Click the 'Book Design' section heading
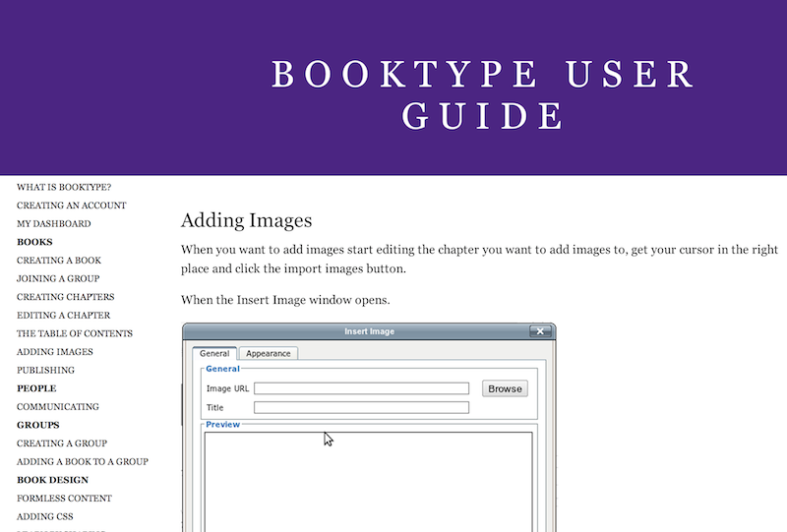The height and width of the screenshot is (532, 787). 52,480
